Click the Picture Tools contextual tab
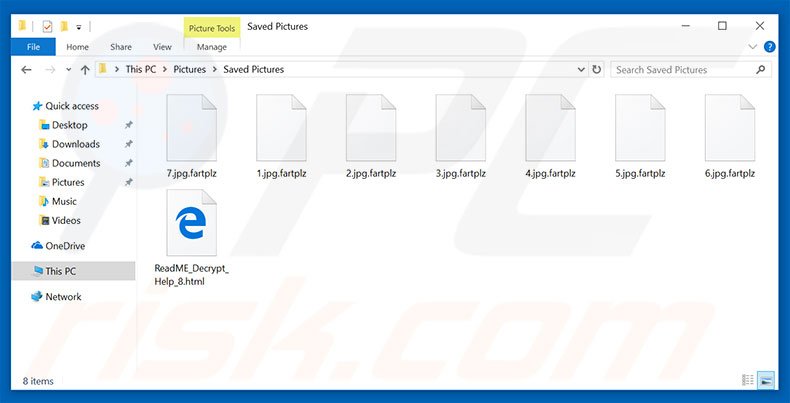The image size is (790, 403). click(x=212, y=28)
